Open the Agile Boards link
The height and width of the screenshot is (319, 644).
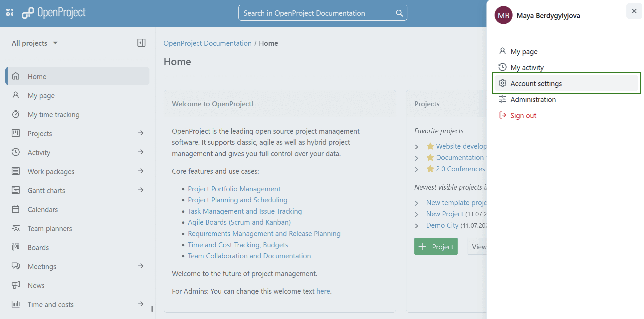pos(239,222)
